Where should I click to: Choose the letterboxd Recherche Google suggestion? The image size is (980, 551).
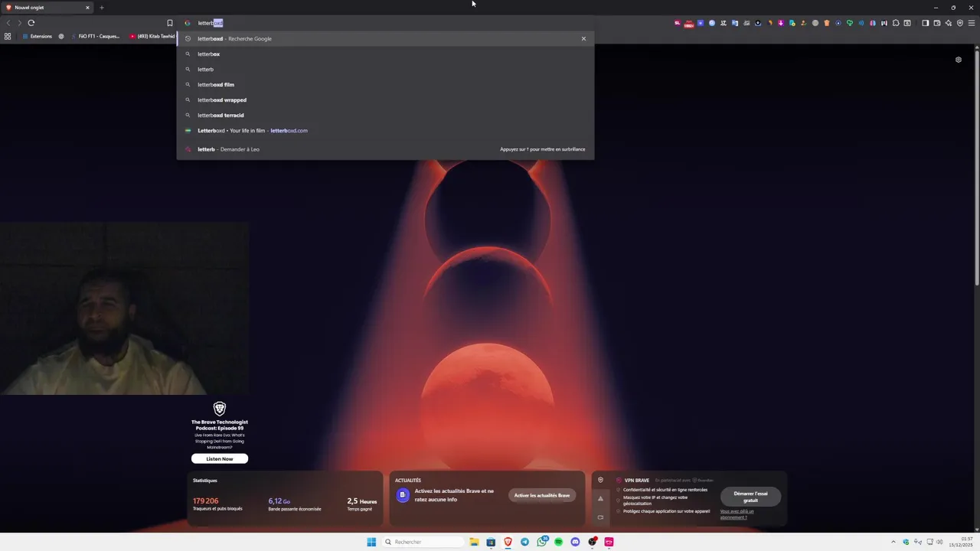385,38
